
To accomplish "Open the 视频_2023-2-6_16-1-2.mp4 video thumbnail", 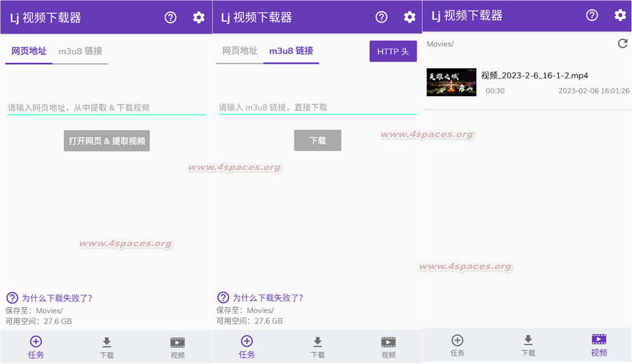I will pos(451,82).
